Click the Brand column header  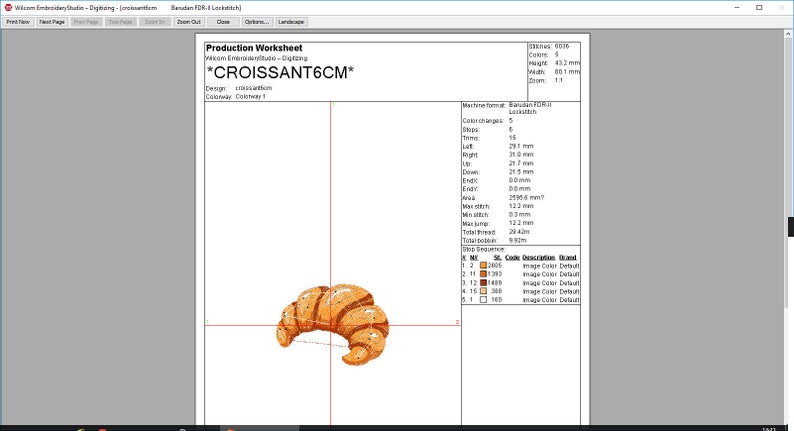tap(568, 257)
